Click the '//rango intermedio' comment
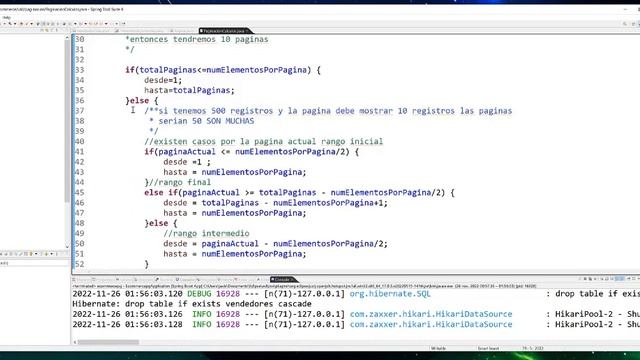 [x=206, y=233]
